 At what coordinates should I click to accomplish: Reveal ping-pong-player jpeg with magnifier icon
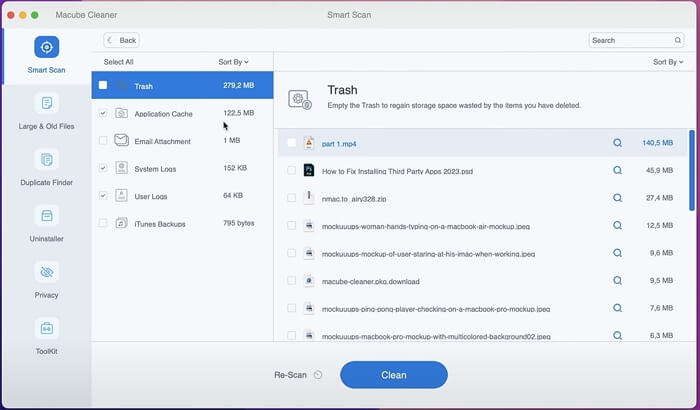point(617,308)
